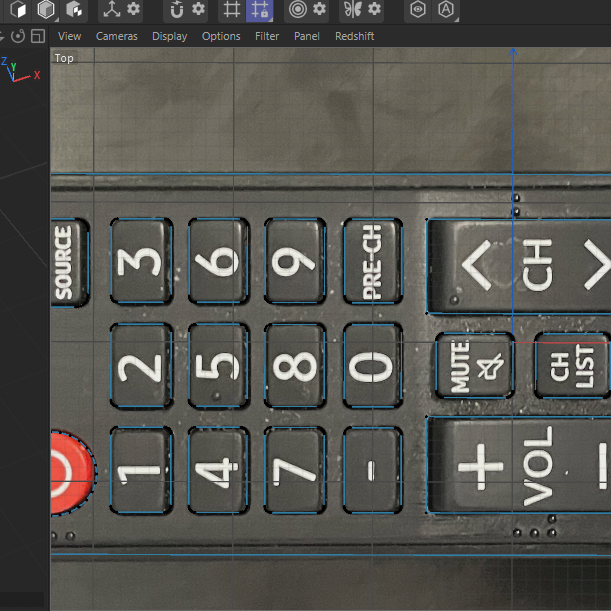Open the Cameras menu
This screenshot has height=611, width=611.
click(117, 36)
